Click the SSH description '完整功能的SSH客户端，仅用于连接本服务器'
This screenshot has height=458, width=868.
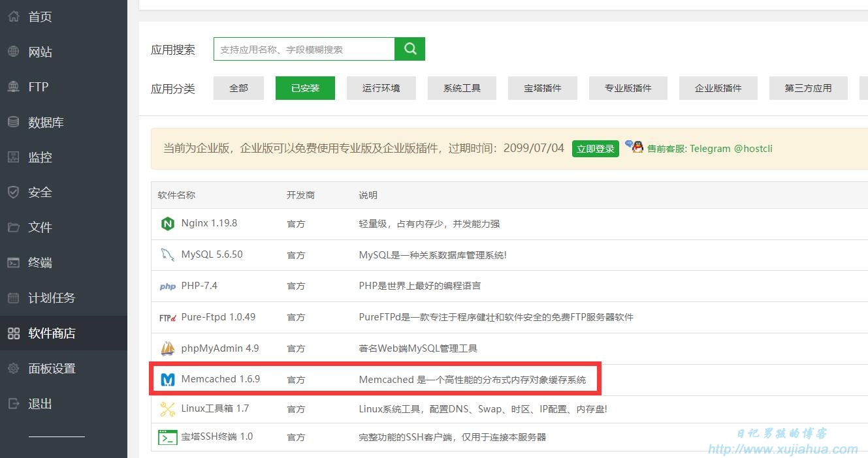452,437
